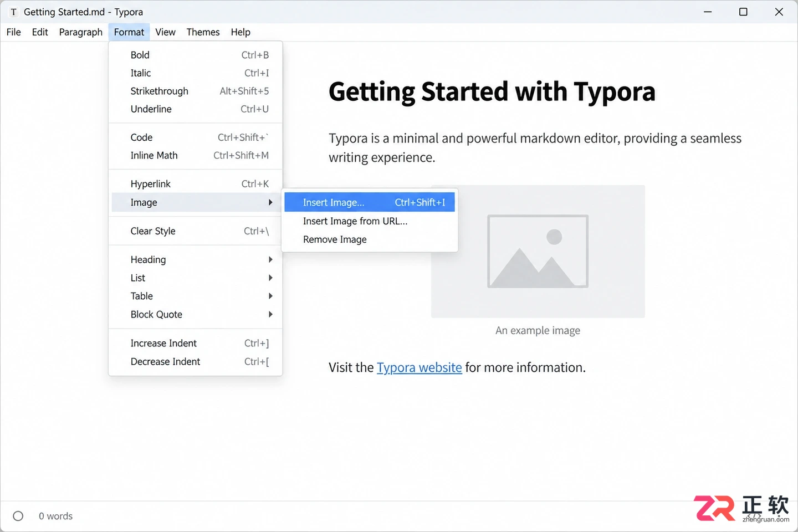Viewport: 798px width, 532px height.
Task: Close the open Format menu
Action: 129,32
